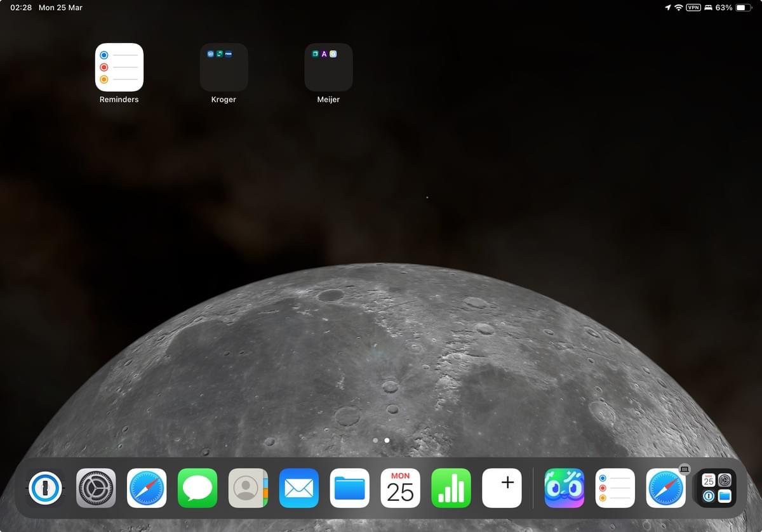The width and height of the screenshot is (762, 532).
Task: Open the Kroger folder
Action: [224, 67]
